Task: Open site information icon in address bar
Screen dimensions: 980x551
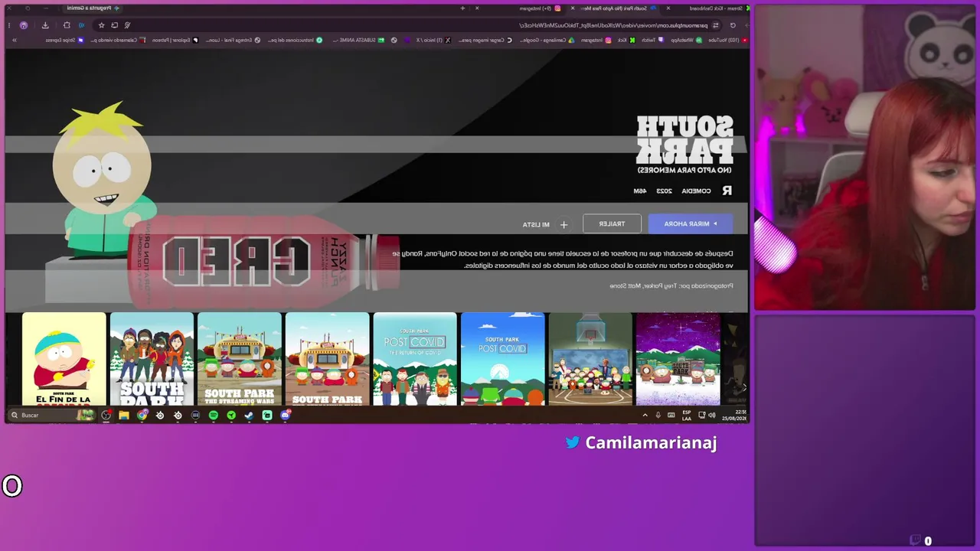Action: click(715, 25)
